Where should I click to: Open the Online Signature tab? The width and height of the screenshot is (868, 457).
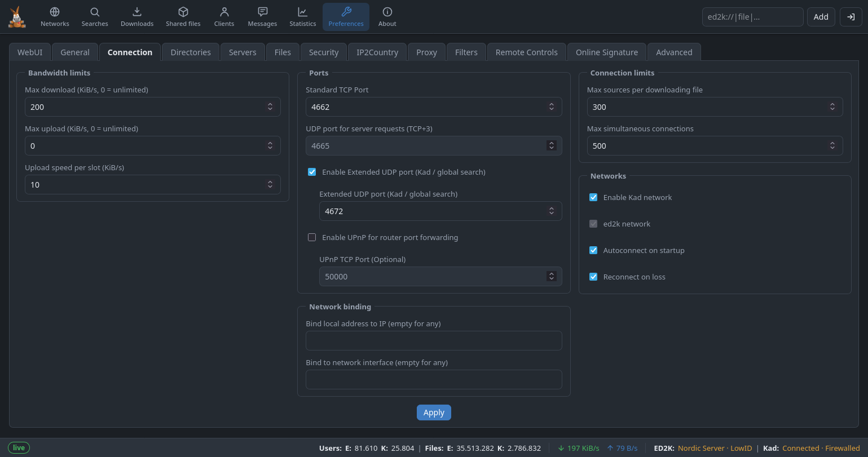(x=607, y=52)
